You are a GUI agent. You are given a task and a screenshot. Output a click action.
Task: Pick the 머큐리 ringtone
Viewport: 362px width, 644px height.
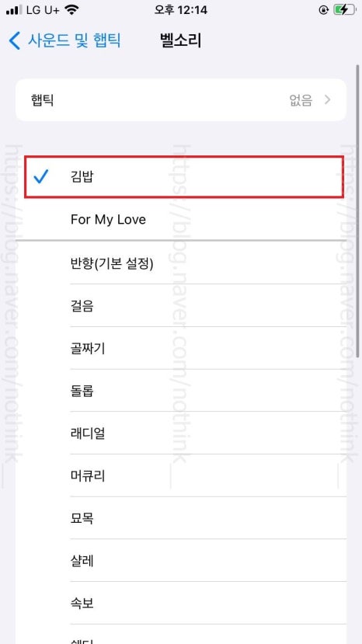(181, 475)
